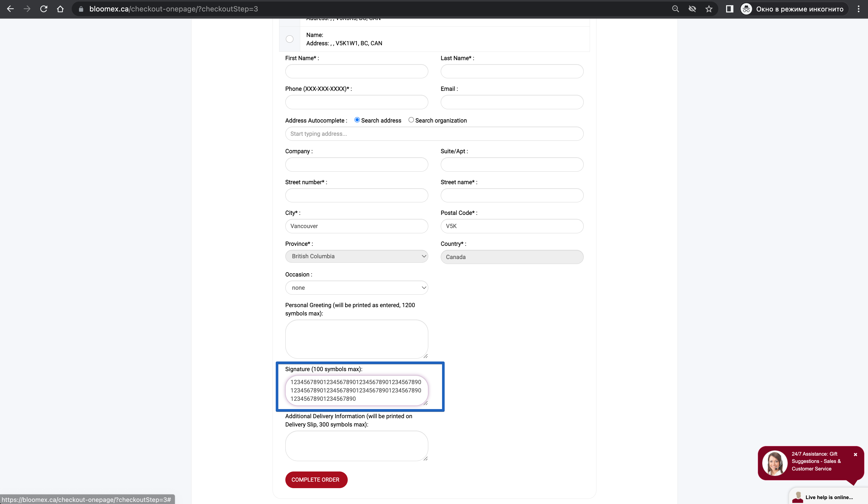Expand the Occasion dropdown set to none
The image size is (868, 504).
click(x=357, y=288)
